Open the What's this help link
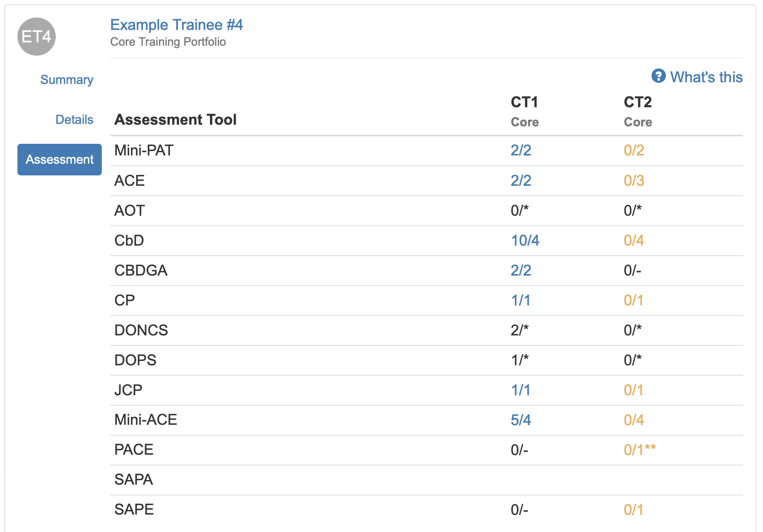763x532 pixels. pyautogui.click(x=706, y=77)
